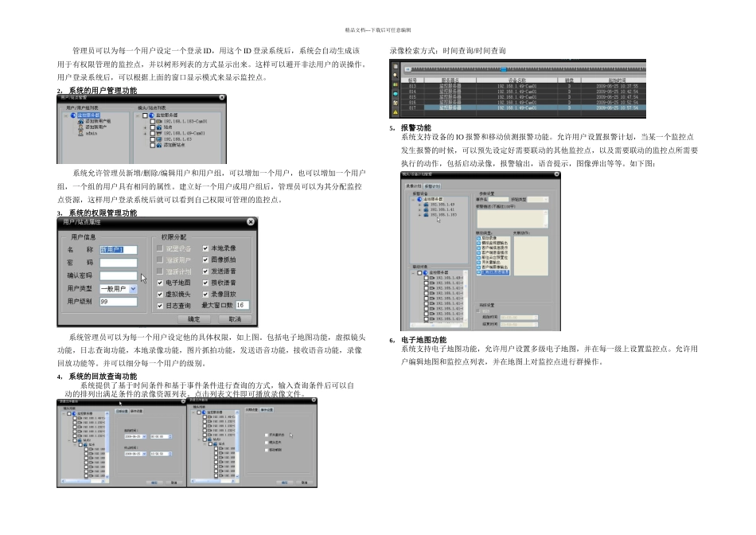Click the yellow warning triangle icon
The height and width of the screenshot is (535, 756).
coord(396,112)
